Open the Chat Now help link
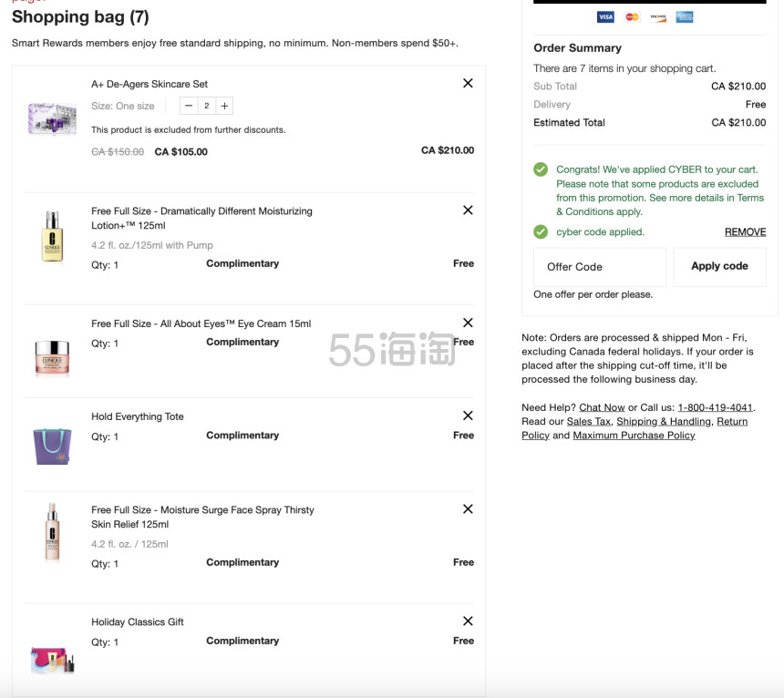 coord(602,407)
